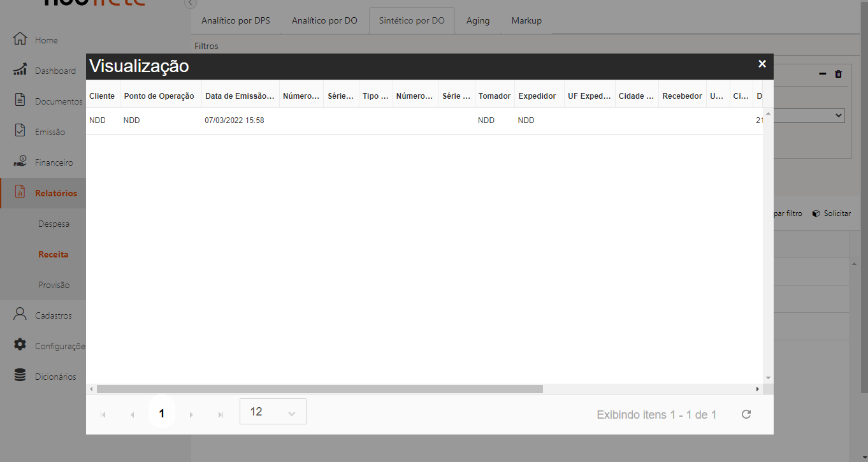Click the refresh icon in the pager
The width and height of the screenshot is (868, 462).
pyautogui.click(x=746, y=414)
